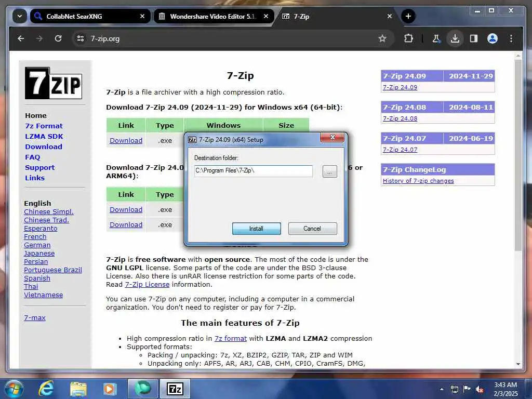The height and width of the screenshot is (399, 532).
Task: Open a new browser tab
Action: click(408, 16)
